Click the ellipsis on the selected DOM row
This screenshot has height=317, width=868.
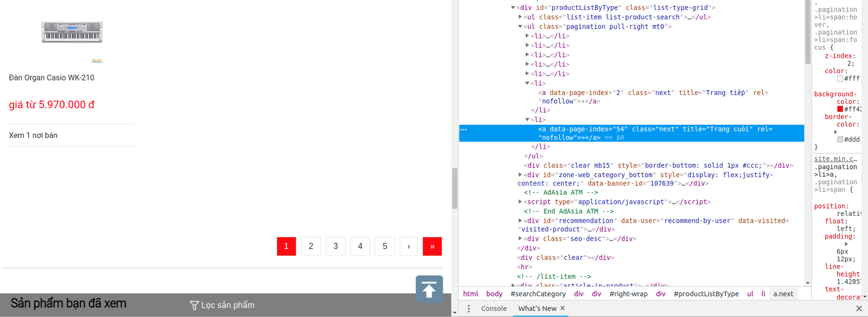(x=463, y=129)
